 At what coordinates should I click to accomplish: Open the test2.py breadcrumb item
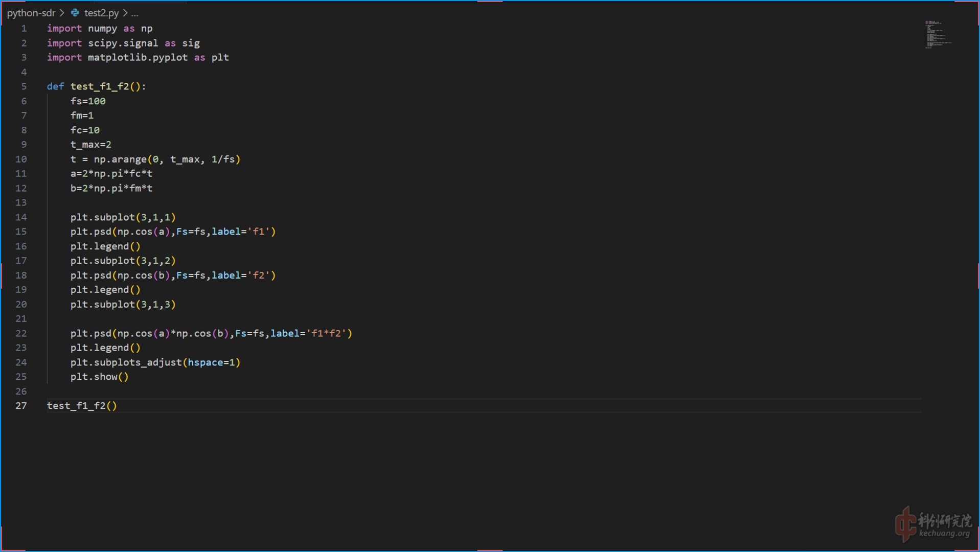click(101, 13)
